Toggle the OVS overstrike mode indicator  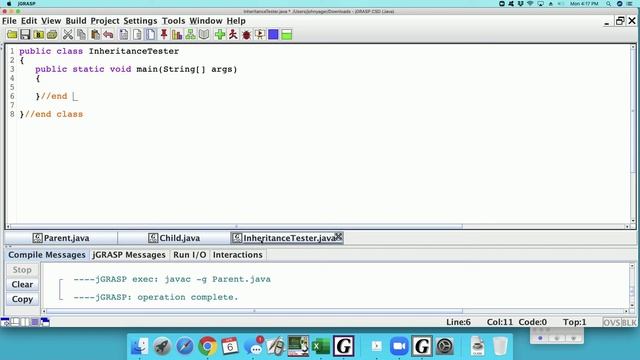pos(611,322)
